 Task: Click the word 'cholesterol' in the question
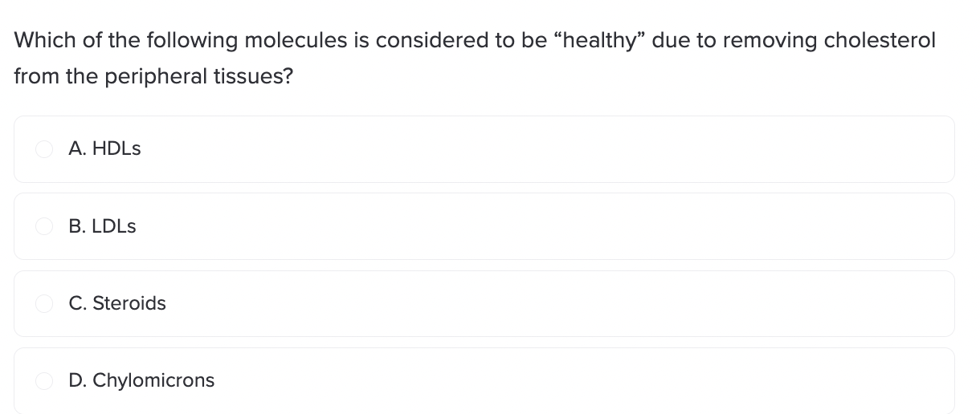tap(881, 41)
